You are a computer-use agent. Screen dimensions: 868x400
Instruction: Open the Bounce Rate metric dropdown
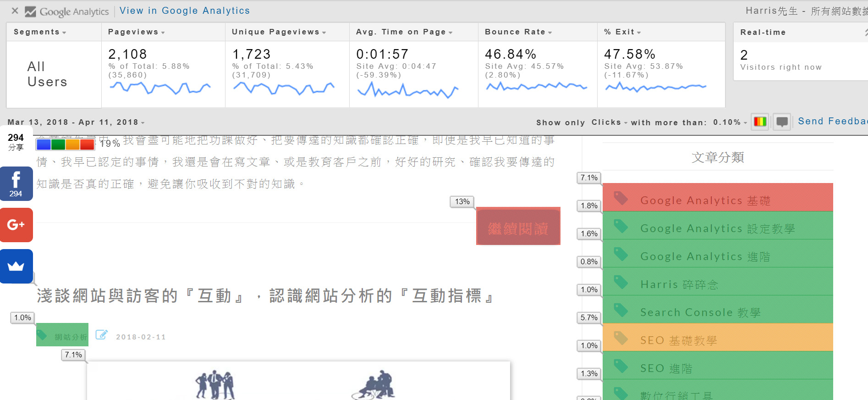tap(518, 32)
